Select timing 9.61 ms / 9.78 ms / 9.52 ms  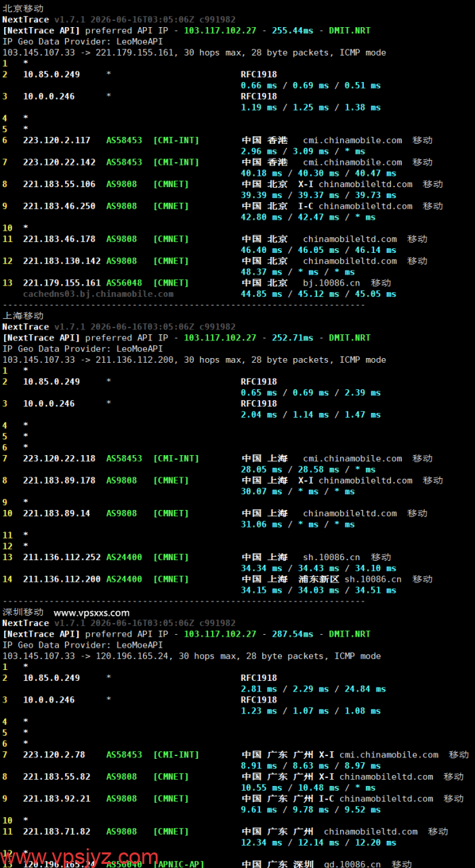tap(311, 810)
